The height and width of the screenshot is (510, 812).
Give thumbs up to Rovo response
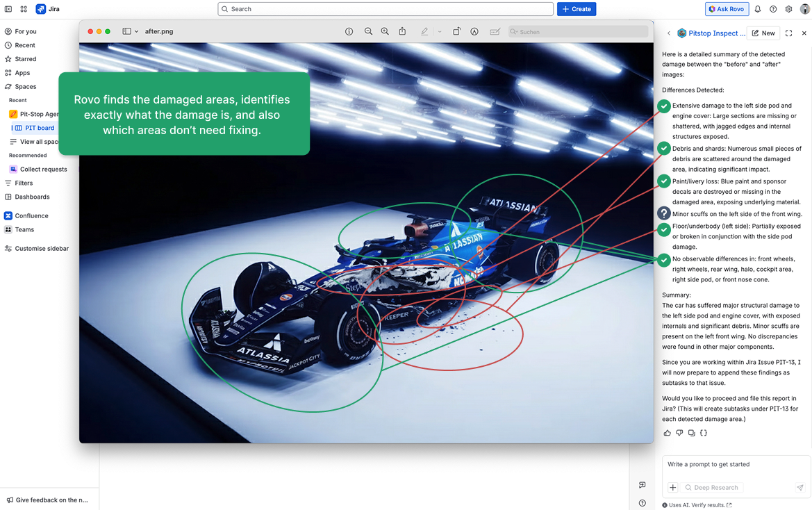click(667, 433)
